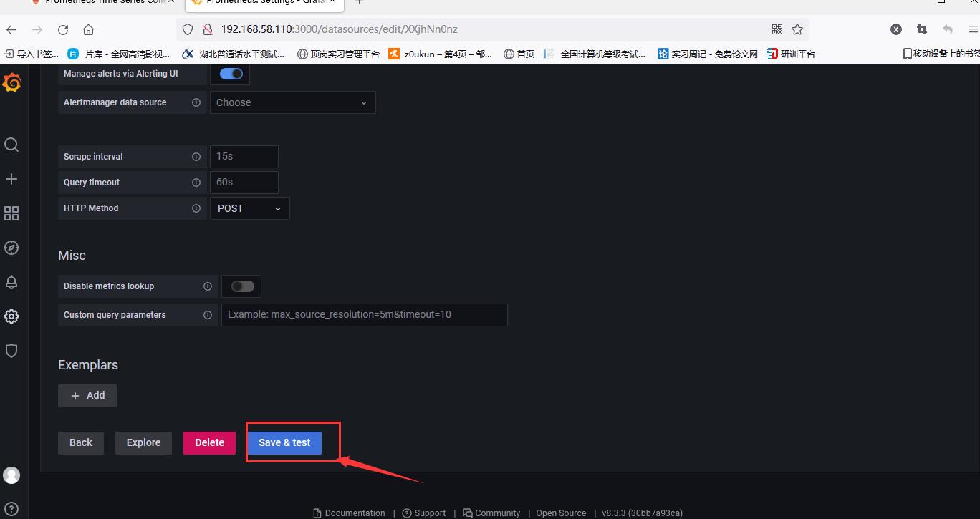Open bookmark 片库 - 全网高清影视
The image size is (980, 519).
[x=119, y=54]
